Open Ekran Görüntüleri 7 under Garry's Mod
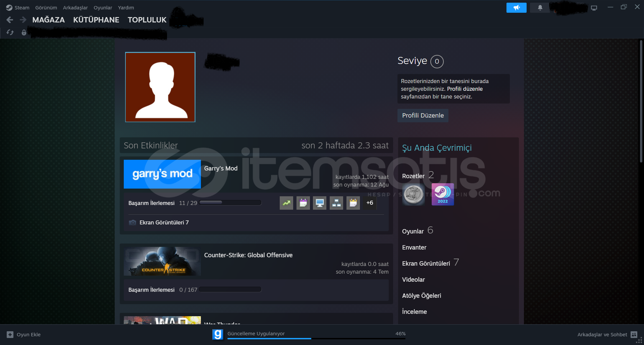644x345 pixels. click(164, 222)
